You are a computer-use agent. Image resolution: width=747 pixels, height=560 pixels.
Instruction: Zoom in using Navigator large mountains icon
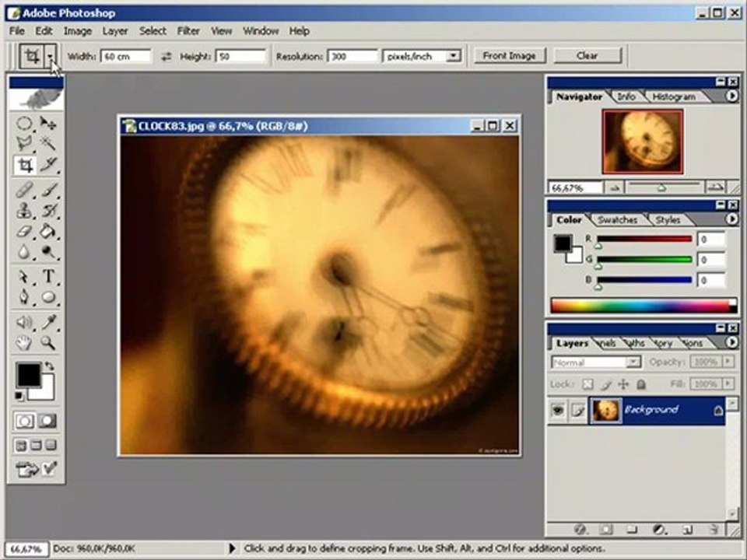(x=715, y=187)
